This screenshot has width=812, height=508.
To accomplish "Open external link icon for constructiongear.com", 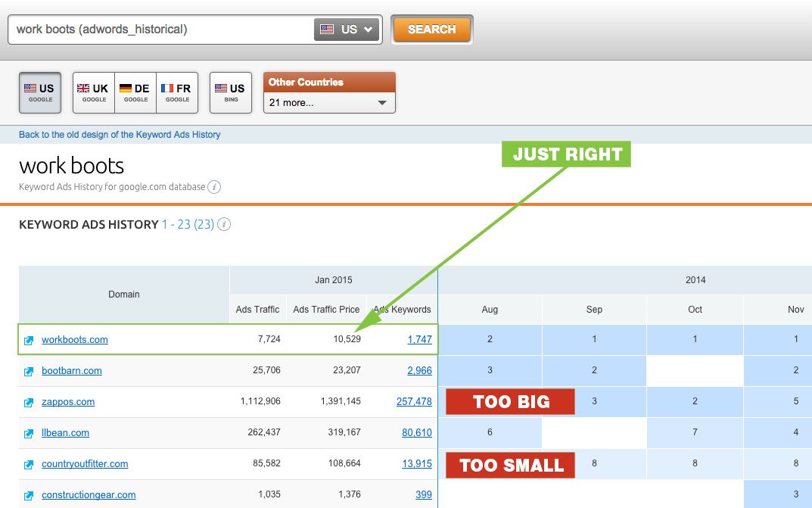I will (x=29, y=496).
